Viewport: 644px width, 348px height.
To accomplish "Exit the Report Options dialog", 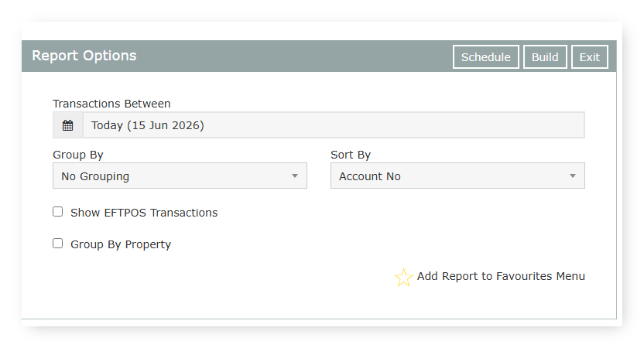I will [589, 57].
